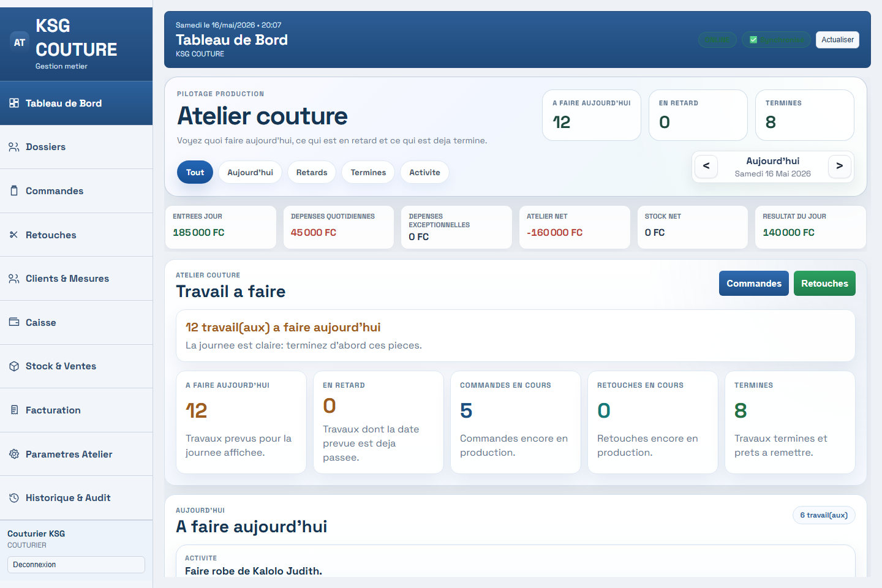Click the DEPENSES QUOTIDIENNES 45 000 FC card
The height and width of the screenshot is (588, 882).
339,227
